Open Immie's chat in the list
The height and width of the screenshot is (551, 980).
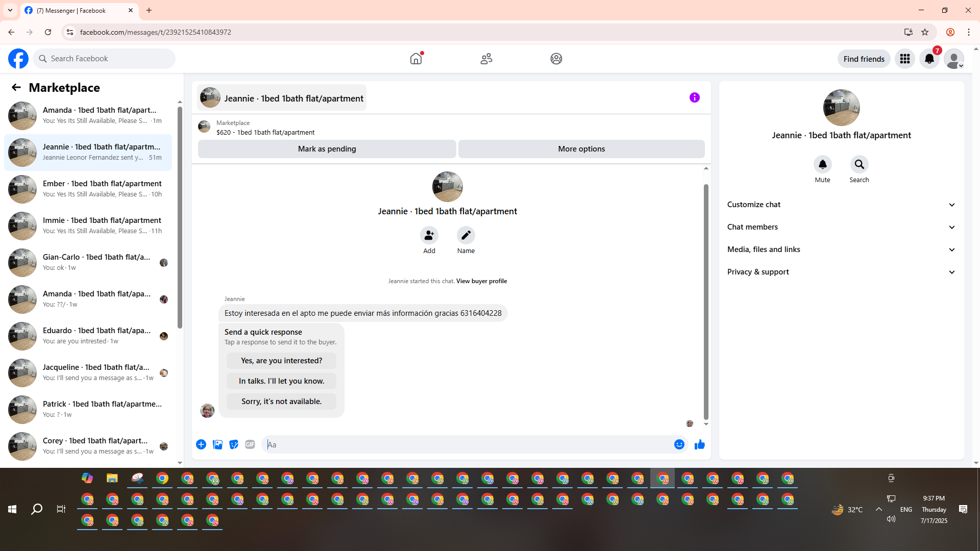(88, 226)
